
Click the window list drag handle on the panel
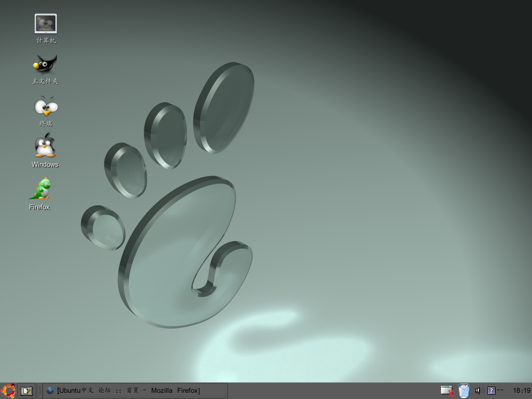[39, 391]
